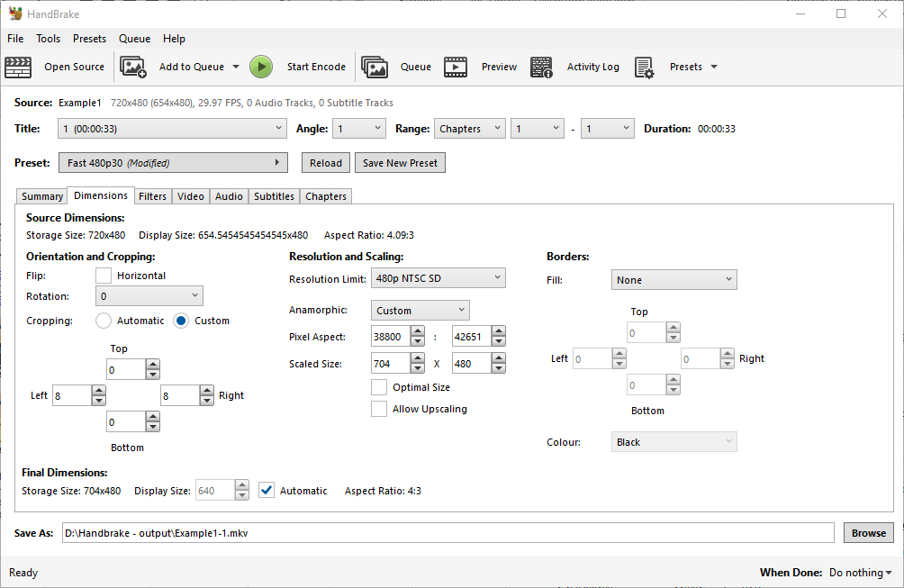Open the Range Chapters dropdown
The width and height of the screenshot is (904, 588).
pos(470,129)
